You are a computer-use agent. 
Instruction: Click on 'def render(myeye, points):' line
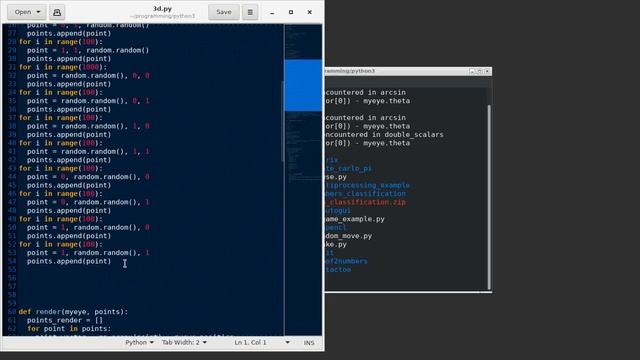pyautogui.click(x=73, y=312)
